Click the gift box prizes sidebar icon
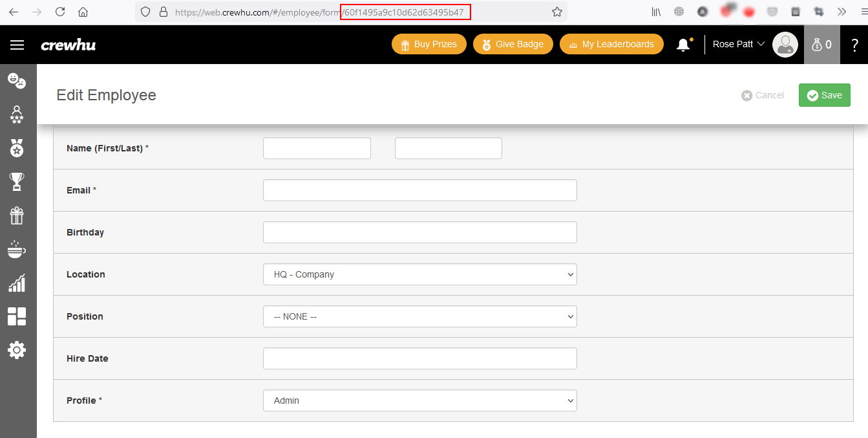This screenshot has height=438, width=868. (x=17, y=215)
